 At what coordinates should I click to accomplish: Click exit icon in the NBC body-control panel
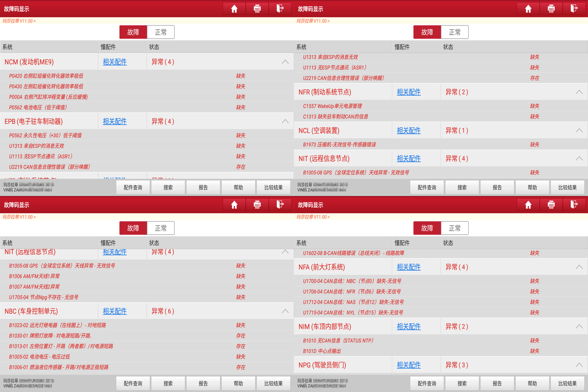(x=280, y=205)
